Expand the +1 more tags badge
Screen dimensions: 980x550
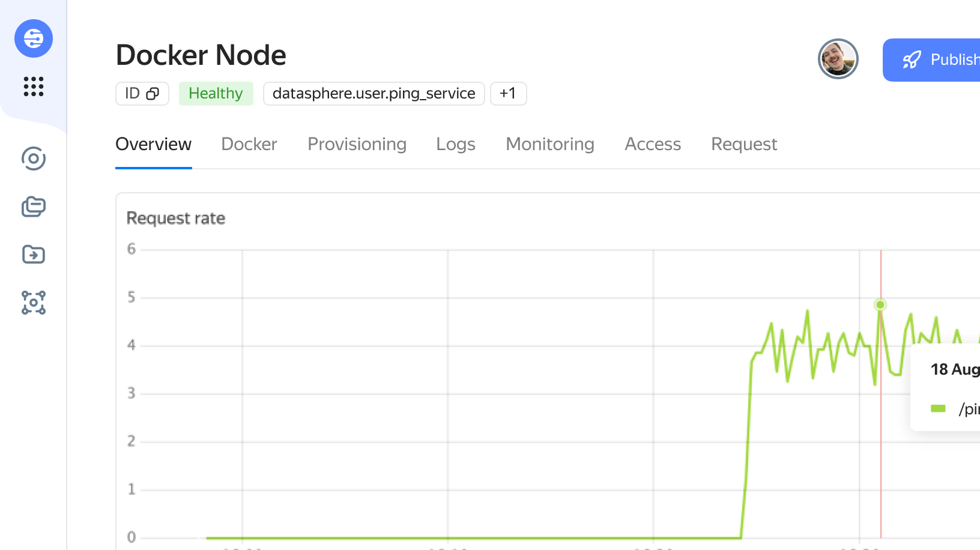(508, 94)
